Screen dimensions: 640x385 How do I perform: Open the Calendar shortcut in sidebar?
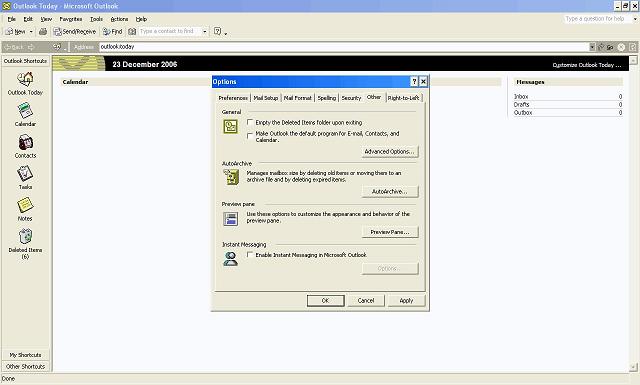(x=25, y=111)
